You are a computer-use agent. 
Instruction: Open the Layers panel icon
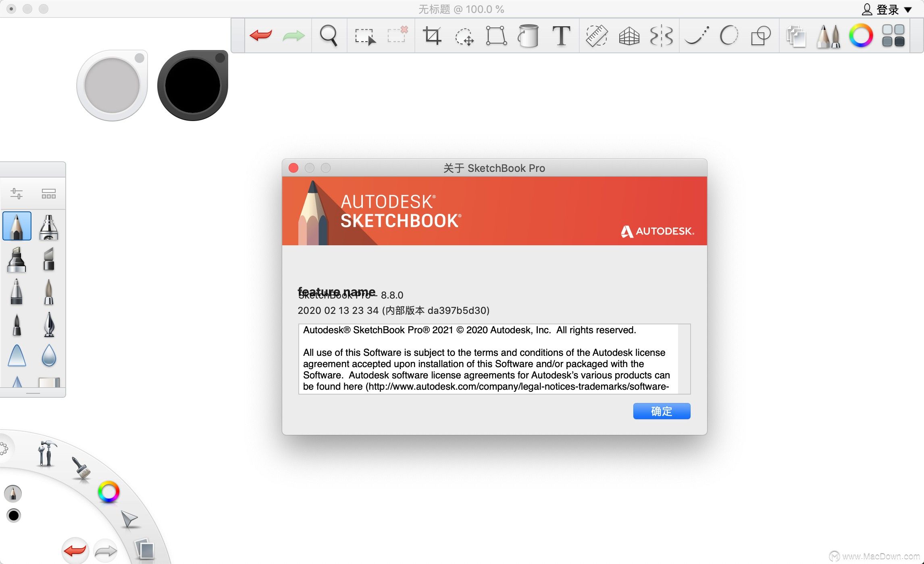pyautogui.click(x=796, y=36)
